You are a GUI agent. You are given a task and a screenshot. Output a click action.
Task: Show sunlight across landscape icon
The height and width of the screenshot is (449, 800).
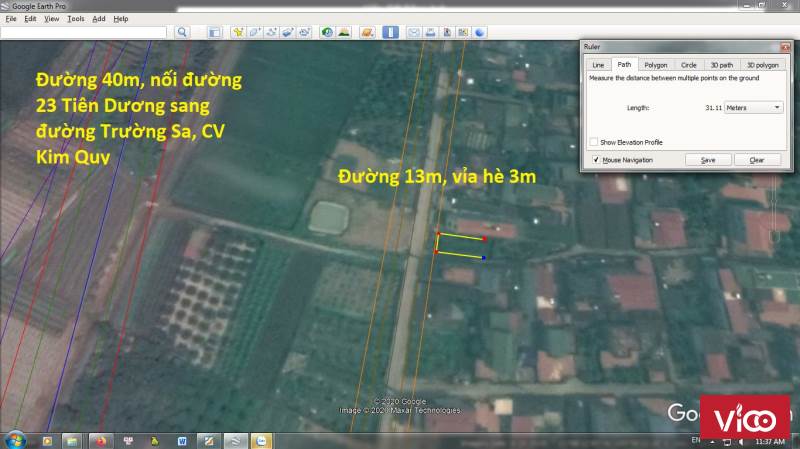[x=344, y=32]
